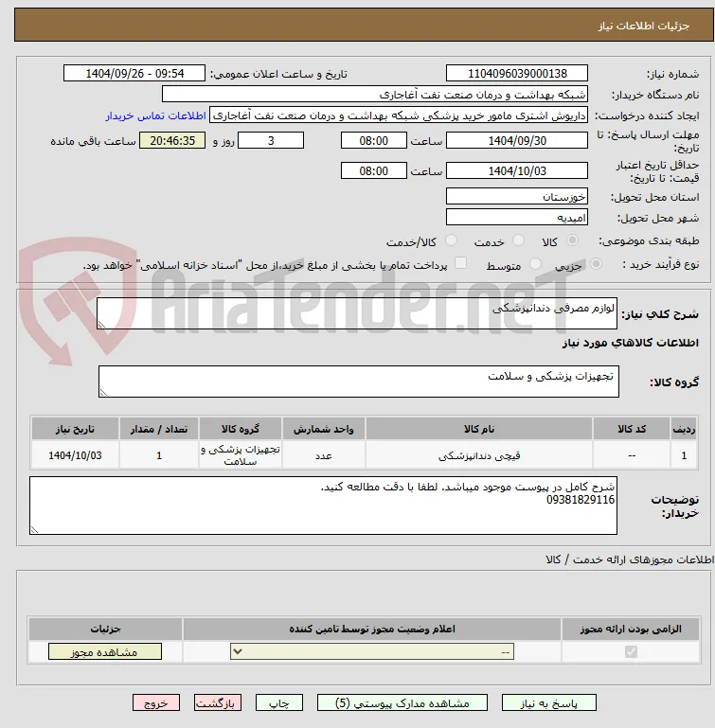This screenshot has height=728, width=715.
Task: Click the price validity date 1404/10/03 field
Action: 517,170
